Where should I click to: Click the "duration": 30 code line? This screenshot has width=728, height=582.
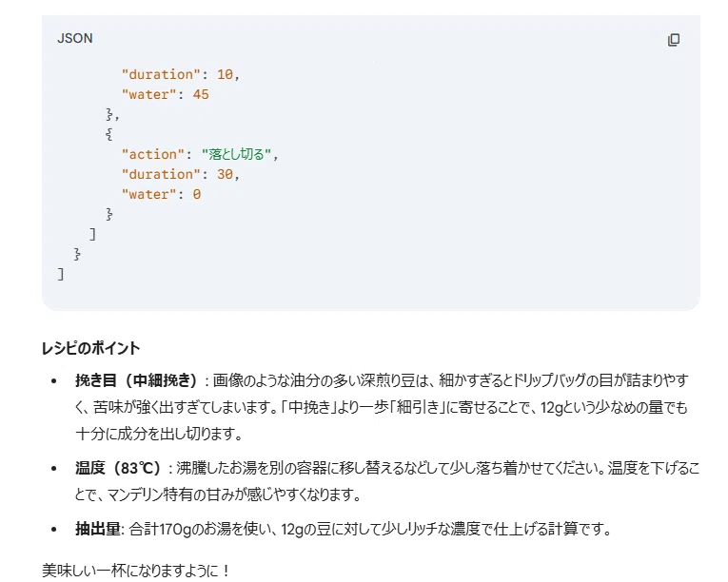click(x=181, y=174)
